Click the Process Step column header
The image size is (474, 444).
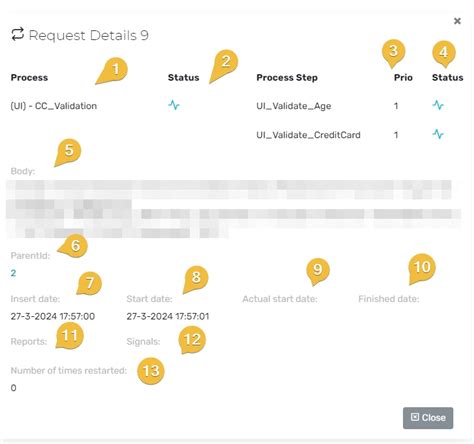click(x=287, y=77)
